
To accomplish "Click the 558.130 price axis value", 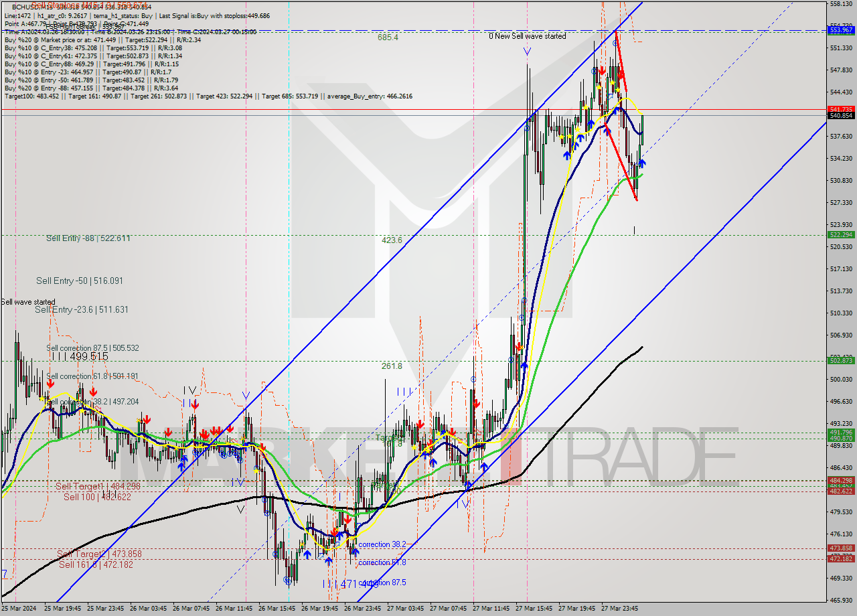I will 842,3.
